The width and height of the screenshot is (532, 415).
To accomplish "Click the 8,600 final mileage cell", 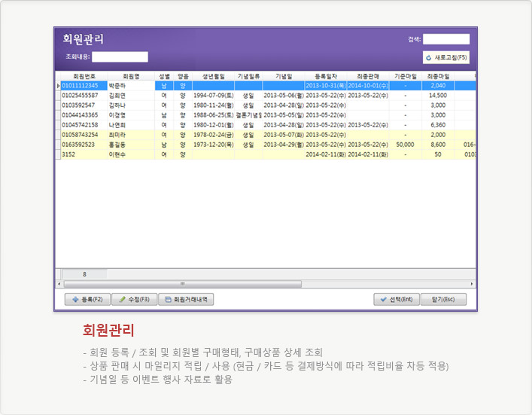I will (438, 145).
